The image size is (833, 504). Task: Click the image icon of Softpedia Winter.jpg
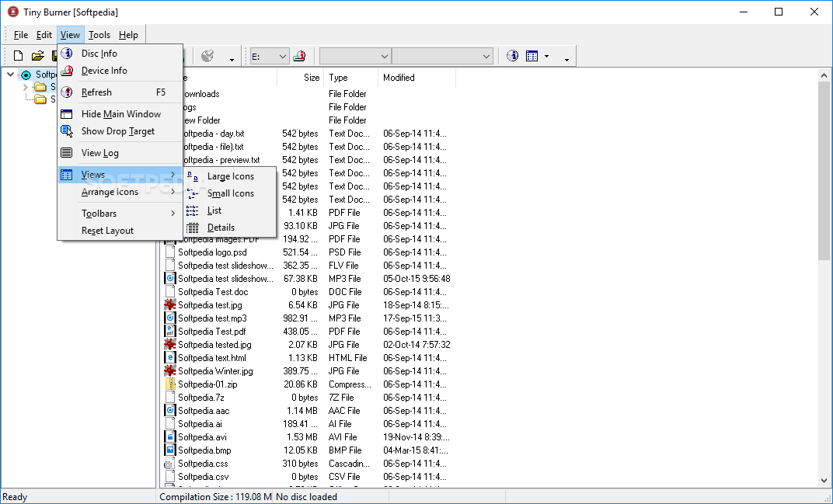point(170,371)
